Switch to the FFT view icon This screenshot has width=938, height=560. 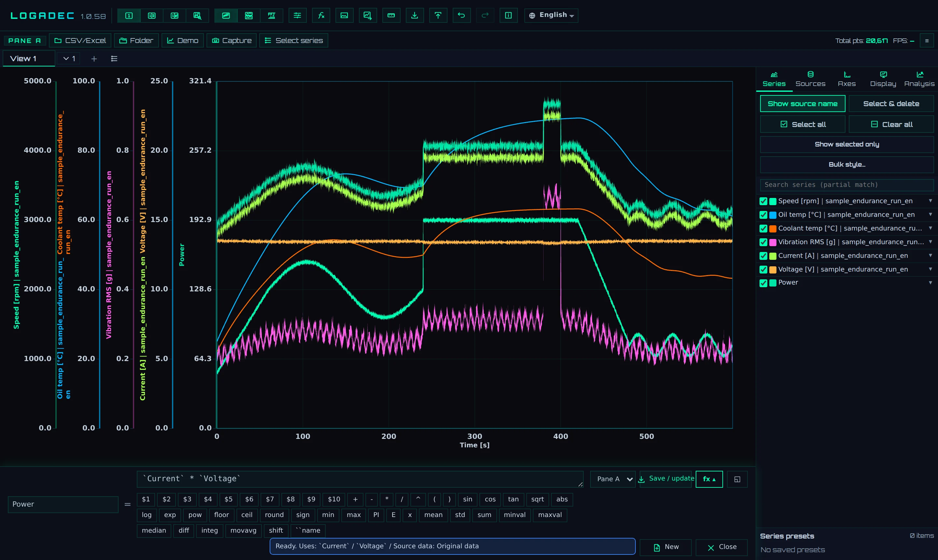(272, 16)
